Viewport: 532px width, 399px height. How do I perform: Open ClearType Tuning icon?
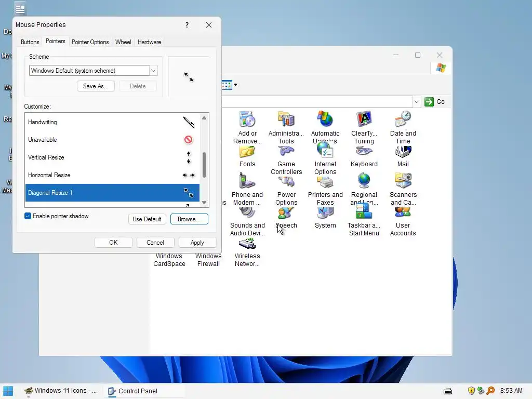[x=364, y=119]
